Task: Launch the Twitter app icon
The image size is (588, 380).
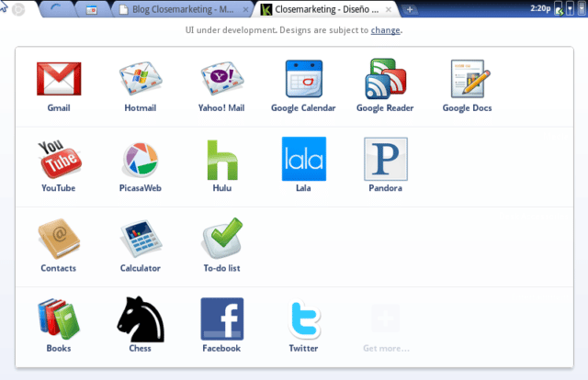Action: (x=304, y=319)
